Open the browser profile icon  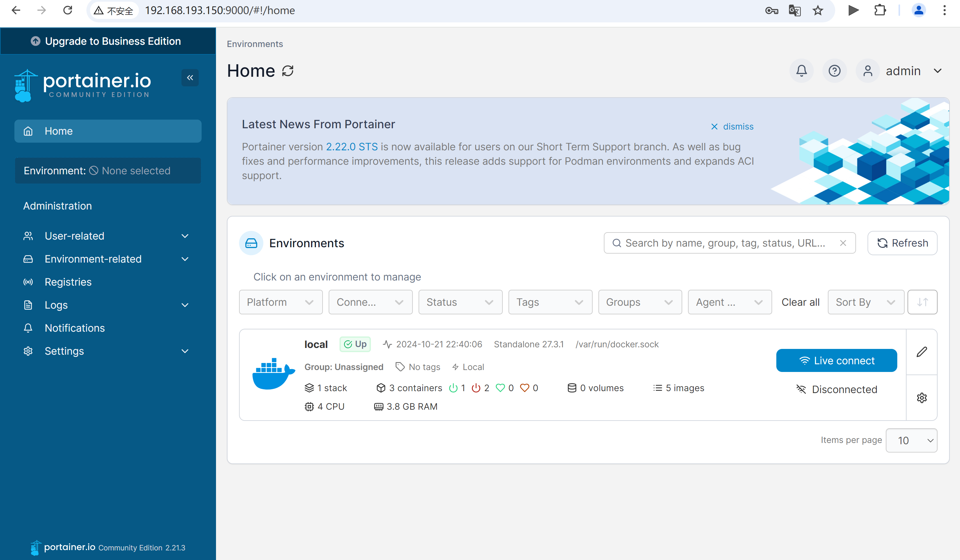pos(919,11)
